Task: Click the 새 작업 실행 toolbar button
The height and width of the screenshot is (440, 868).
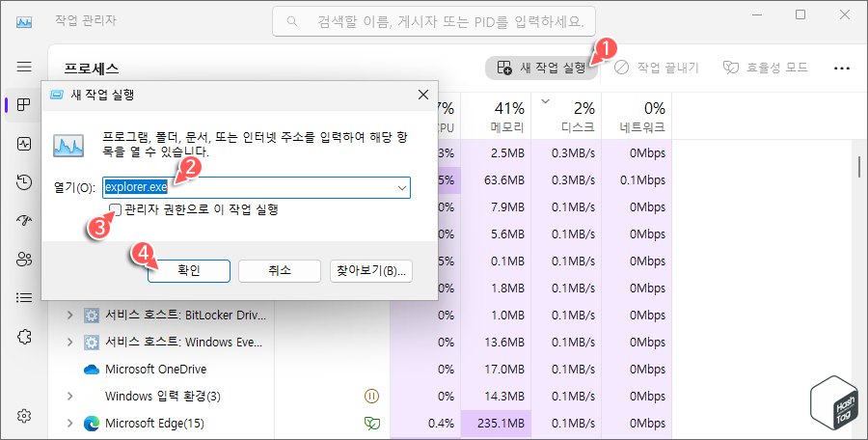Action: (x=541, y=69)
